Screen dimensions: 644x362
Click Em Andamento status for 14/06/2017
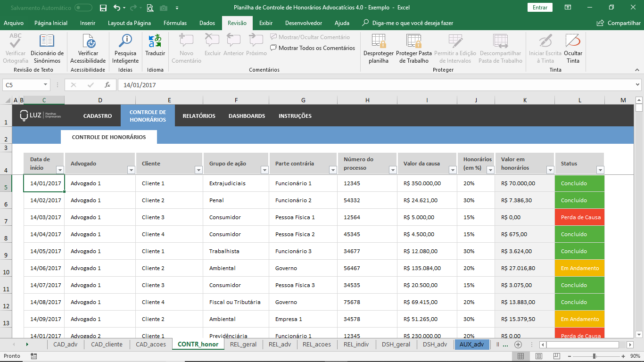(x=579, y=268)
